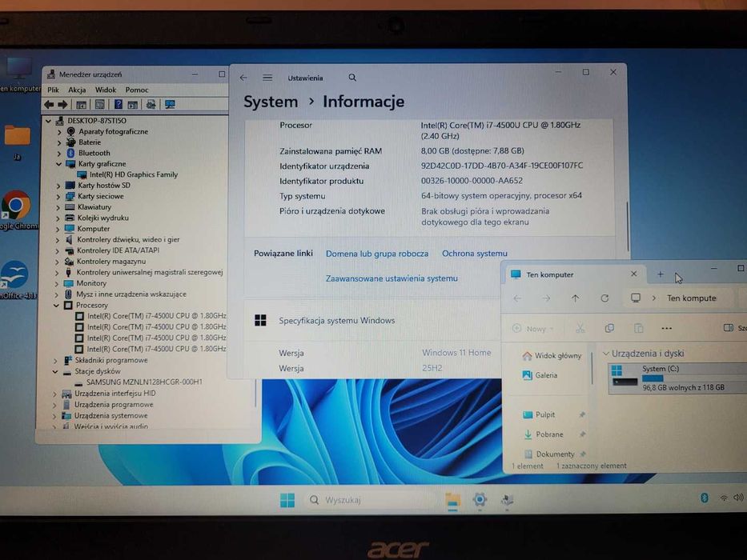This screenshot has height=560, width=747.
Task: Open Pobrane in Explorer sidebar
Action: [543, 434]
